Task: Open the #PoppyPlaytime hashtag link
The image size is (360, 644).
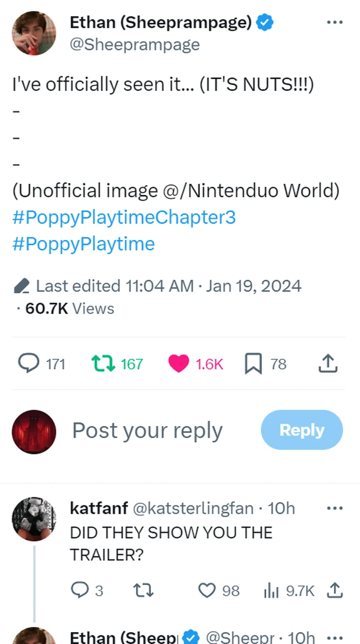Action: (x=83, y=244)
